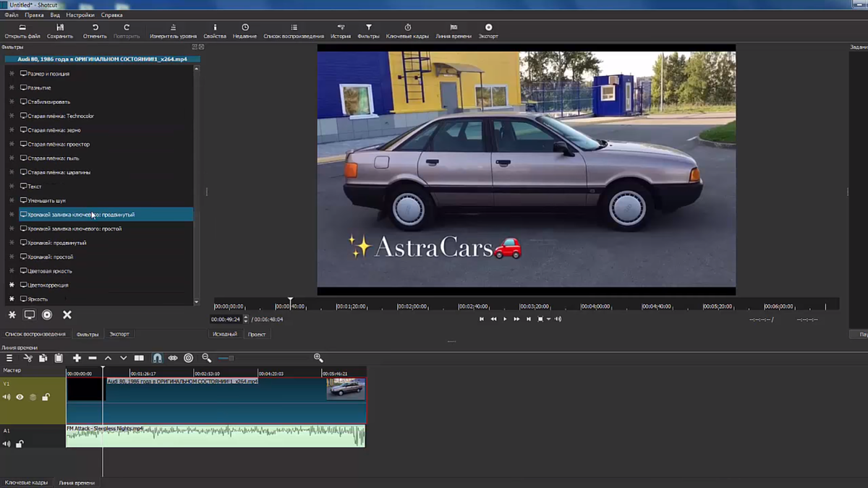Screen dimensions: 868x488
Task: Switch to the Список воспроизведения tab
Action: pos(35,334)
